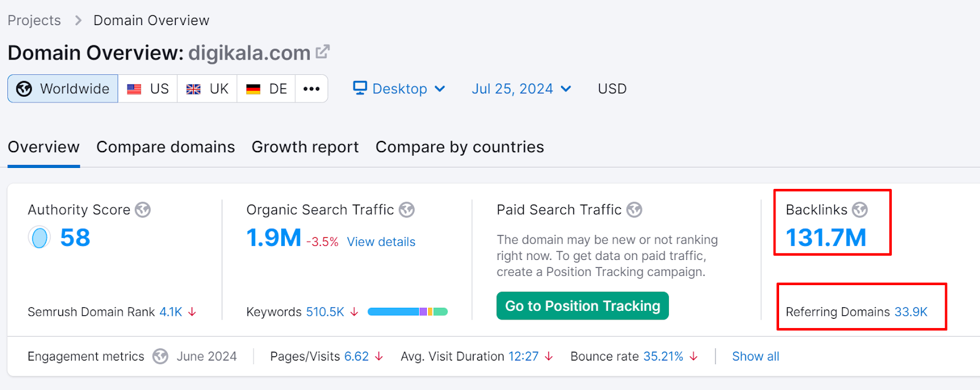Select the Worldwide database option
Viewport: 980px width, 390px height.
(62, 89)
